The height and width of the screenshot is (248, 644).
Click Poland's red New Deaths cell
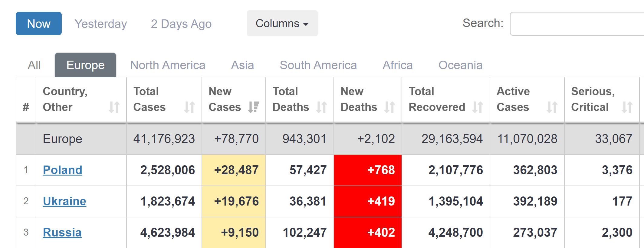[x=368, y=170]
